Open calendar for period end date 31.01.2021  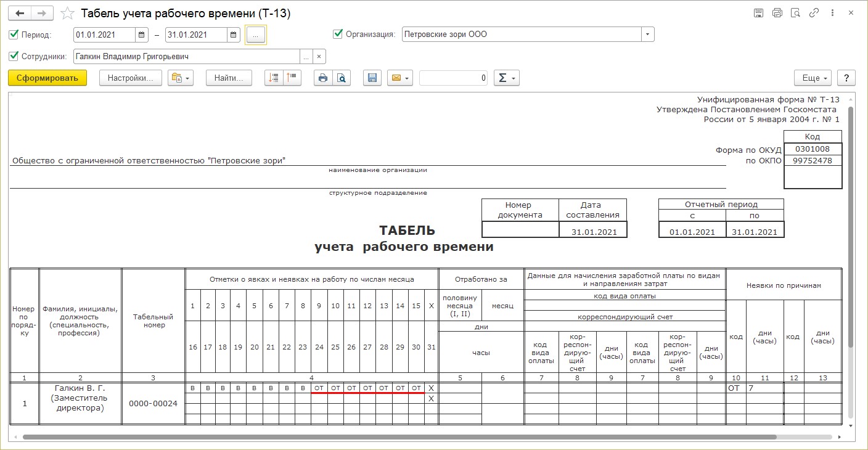(234, 35)
